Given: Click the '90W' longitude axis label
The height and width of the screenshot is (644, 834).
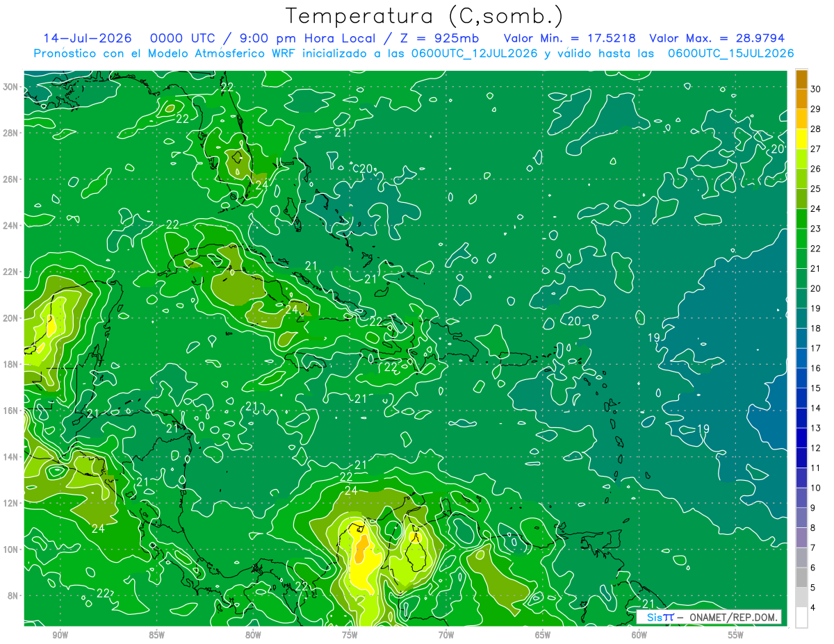Looking at the screenshot, I should pos(60,635).
